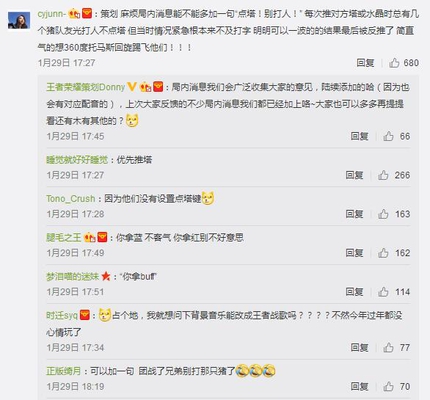Like 时迁syq's comment with 77 likes
Image resolution: width=430 pixels, height=400 pixels.
[x=388, y=348]
